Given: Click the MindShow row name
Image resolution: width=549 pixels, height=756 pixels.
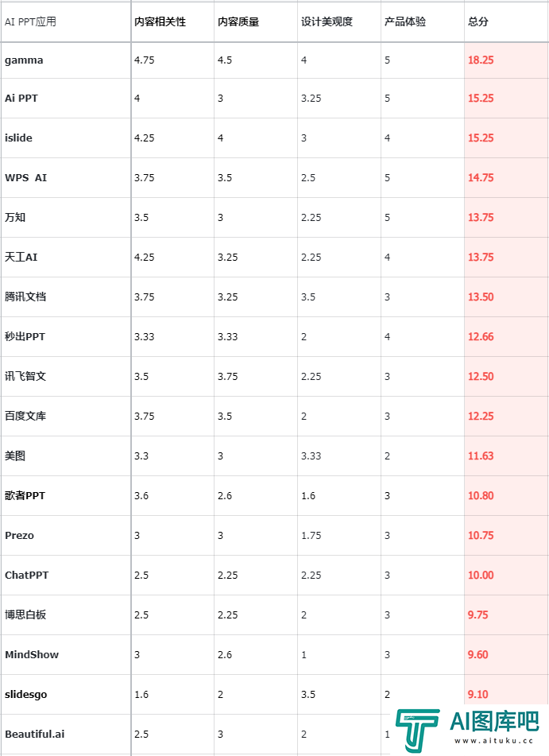Looking at the screenshot, I should [x=32, y=654].
